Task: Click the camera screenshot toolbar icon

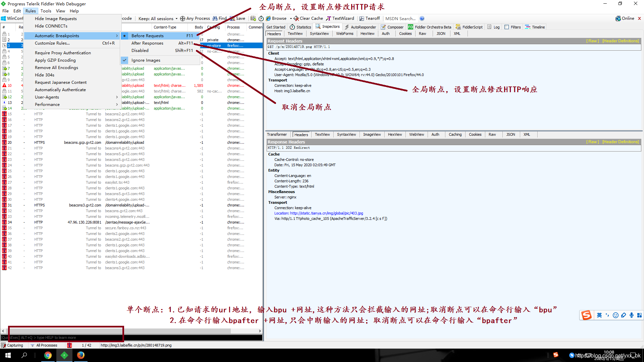Action: coord(253,18)
